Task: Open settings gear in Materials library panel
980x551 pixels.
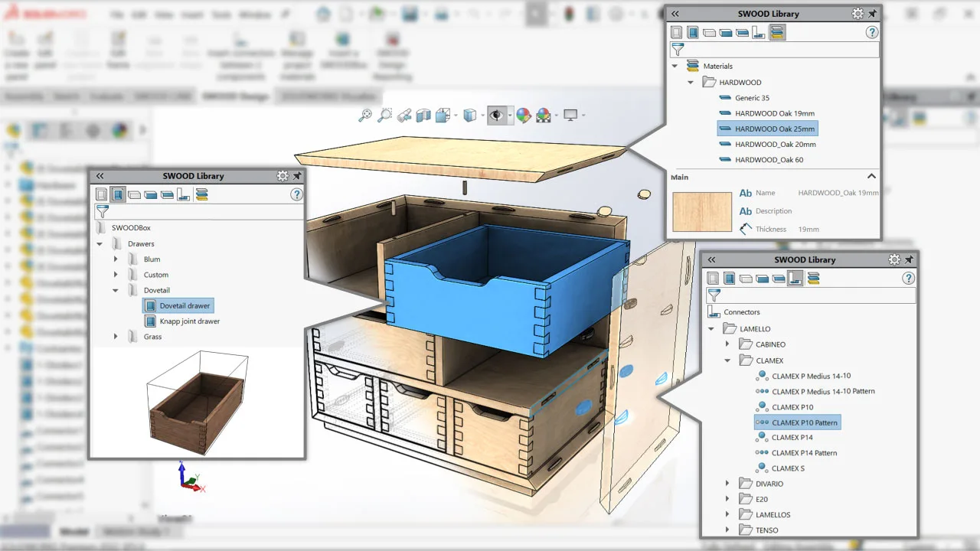Action: [857, 14]
